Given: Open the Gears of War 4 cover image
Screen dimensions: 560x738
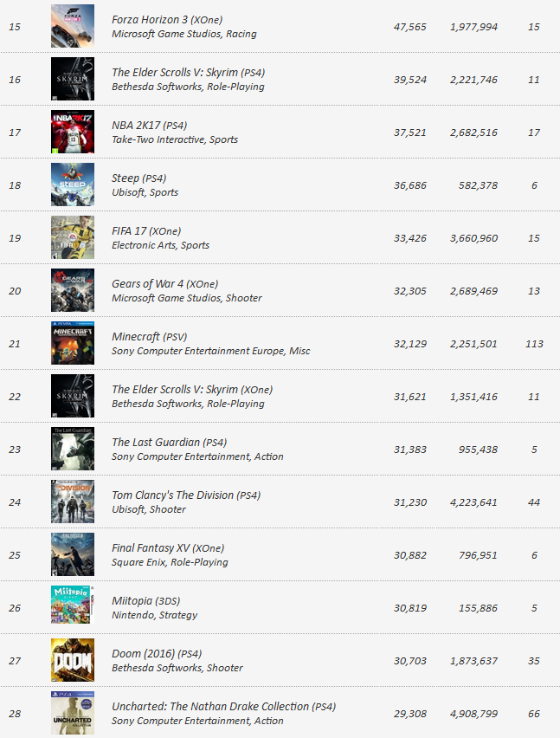Looking at the screenshot, I should (73, 290).
